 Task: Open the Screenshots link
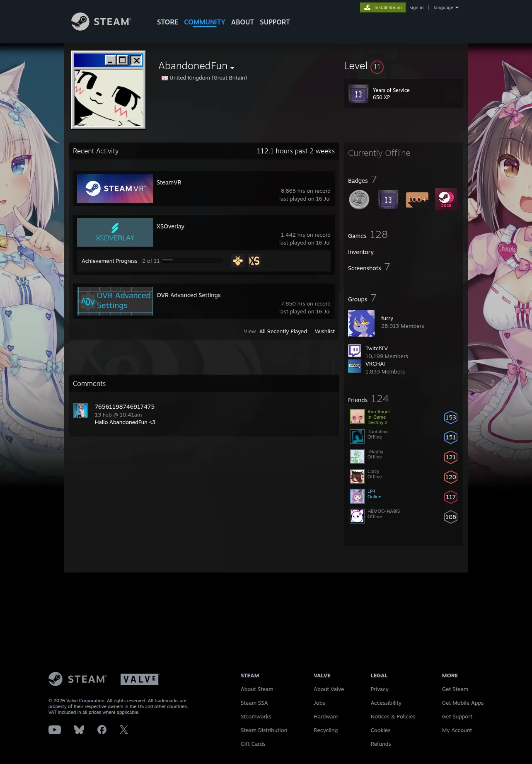pos(369,267)
